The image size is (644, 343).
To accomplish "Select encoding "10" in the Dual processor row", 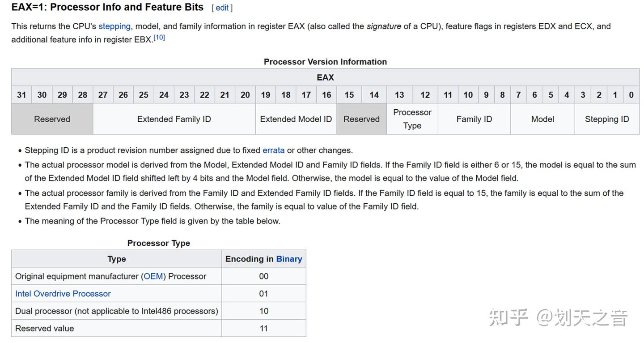I will tap(264, 311).
